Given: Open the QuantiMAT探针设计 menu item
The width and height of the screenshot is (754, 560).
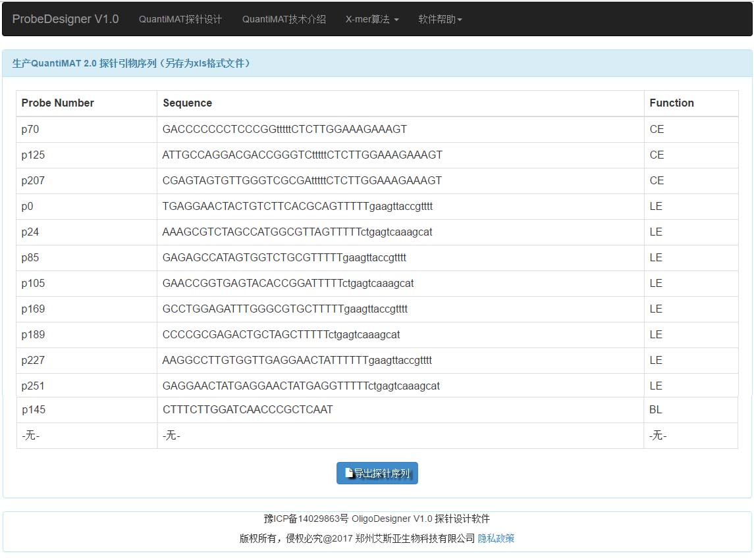Looking at the screenshot, I should coord(180,19).
